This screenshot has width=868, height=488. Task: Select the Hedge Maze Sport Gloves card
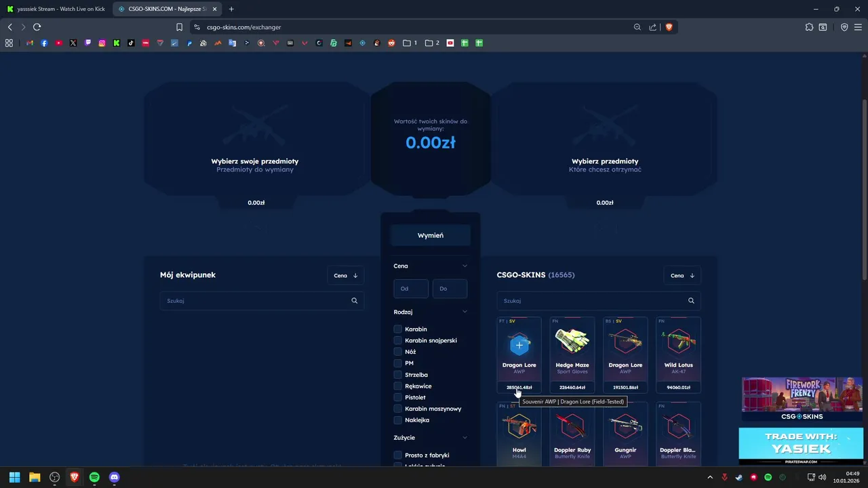coord(572,355)
